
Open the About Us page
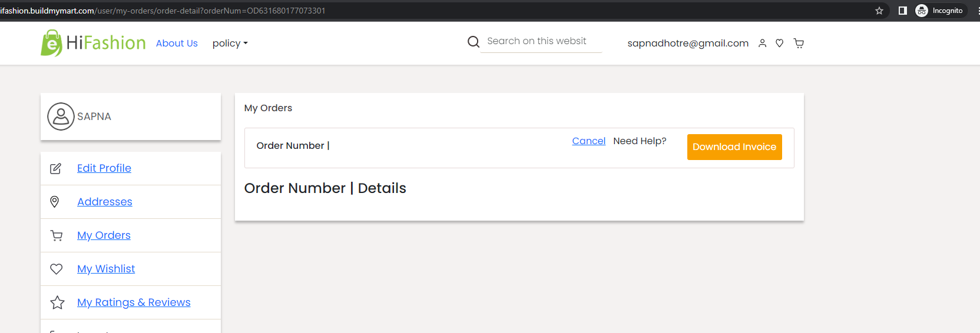pos(177,43)
